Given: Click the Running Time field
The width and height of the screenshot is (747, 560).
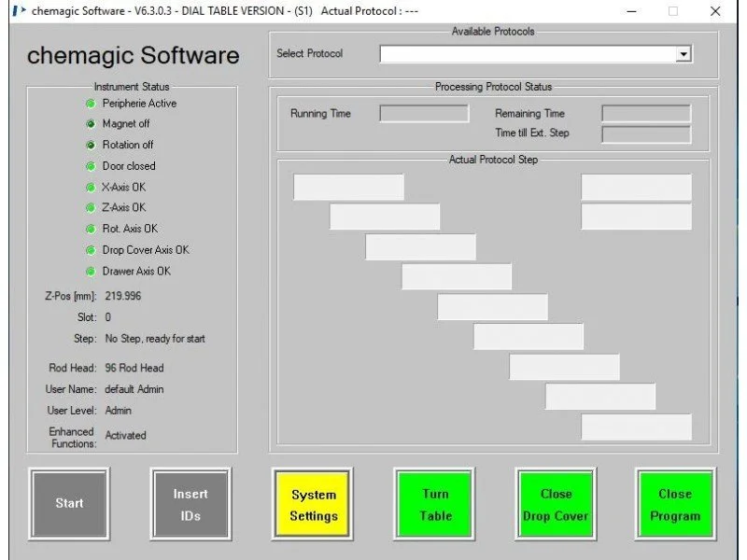Looking at the screenshot, I should point(424,114).
